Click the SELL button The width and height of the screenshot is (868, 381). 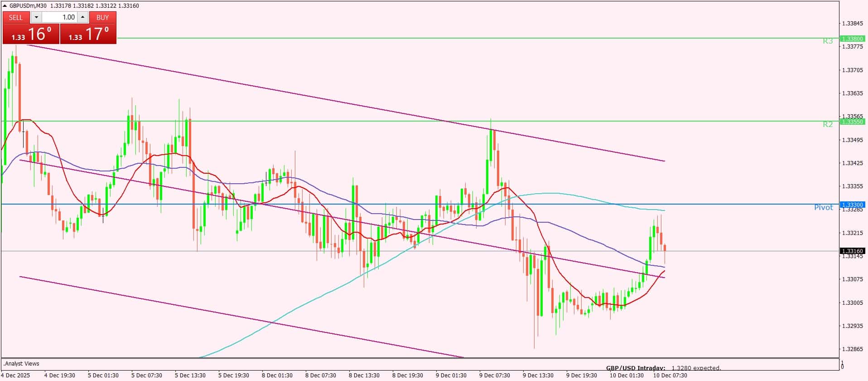16,17
